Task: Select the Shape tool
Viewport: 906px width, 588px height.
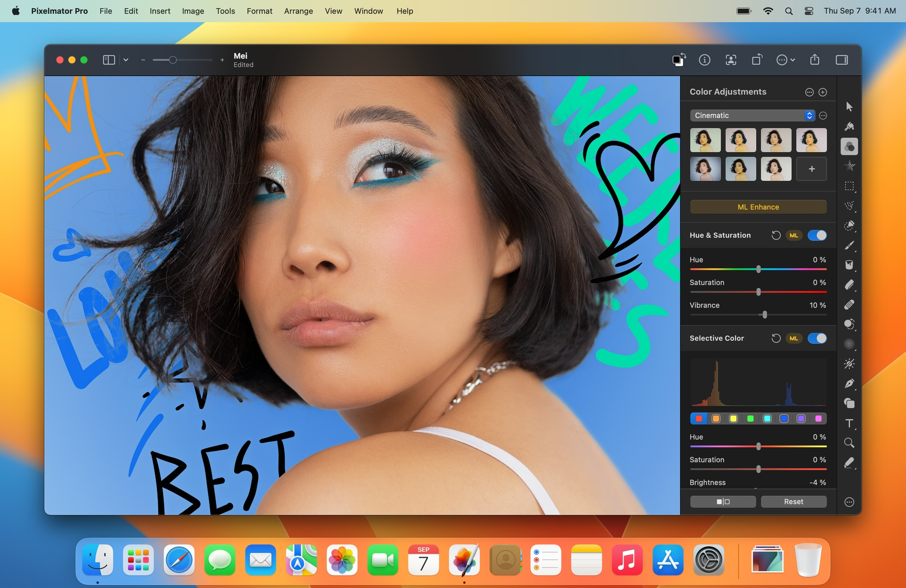Action: pyautogui.click(x=849, y=403)
